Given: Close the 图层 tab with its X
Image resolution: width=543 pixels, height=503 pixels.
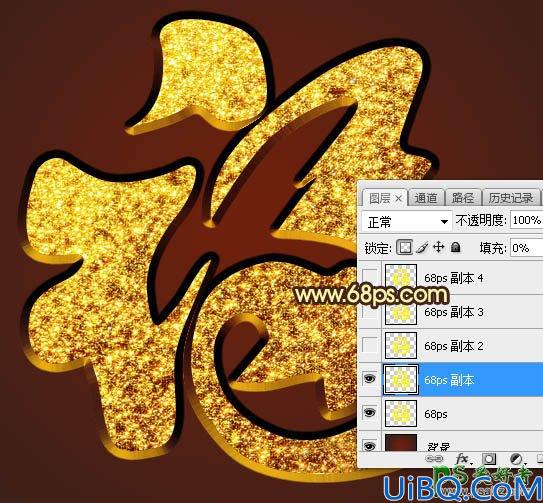Looking at the screenshot, I should coord(399,199).
